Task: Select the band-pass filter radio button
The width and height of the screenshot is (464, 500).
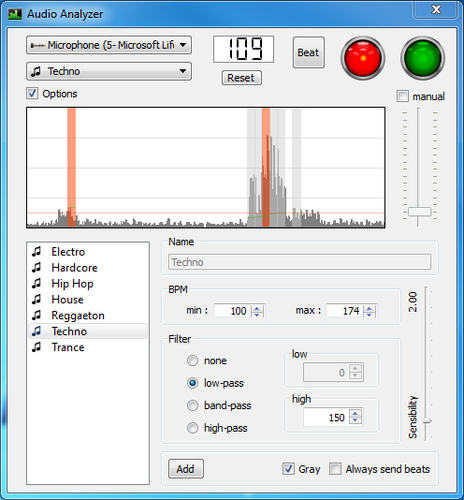Action: pos(192,405)
